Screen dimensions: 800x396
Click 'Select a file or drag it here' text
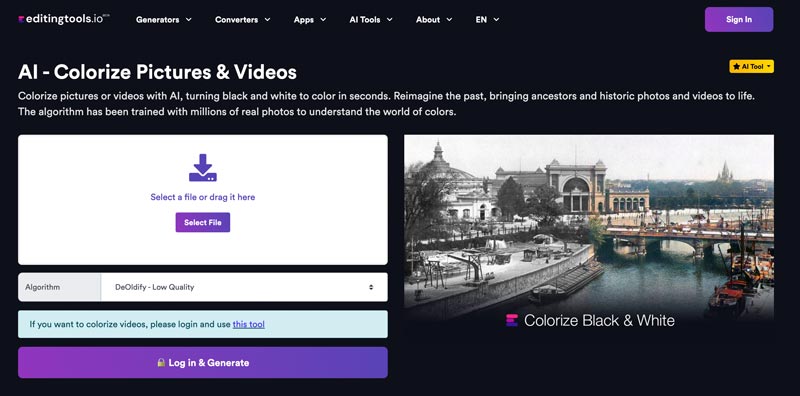pos(203,197)
